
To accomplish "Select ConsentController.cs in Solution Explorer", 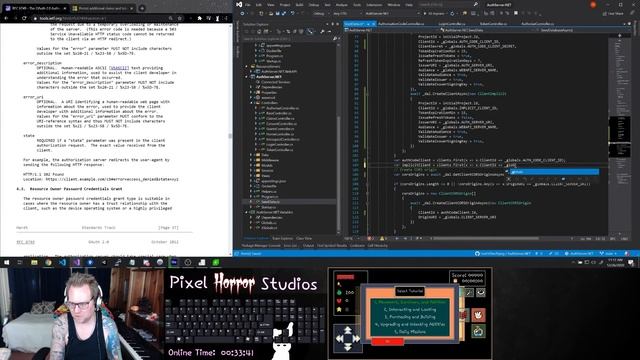I will pyautogui.click(x=281, y=124).
